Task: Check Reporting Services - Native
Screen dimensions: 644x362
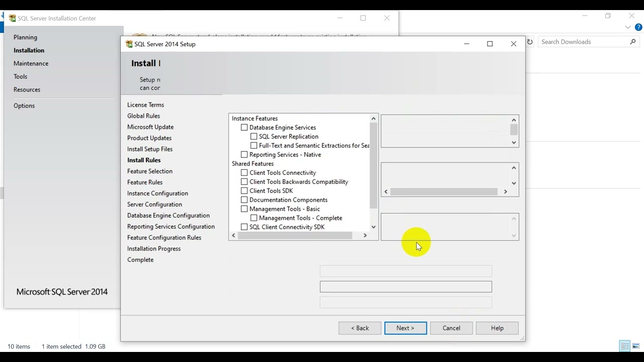Action: [244, 155]
